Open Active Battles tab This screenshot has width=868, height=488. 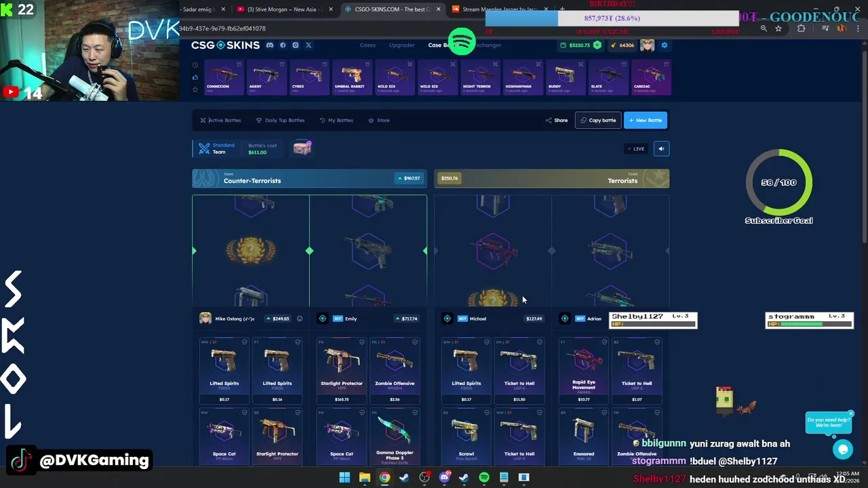click(x=220, y=120)
